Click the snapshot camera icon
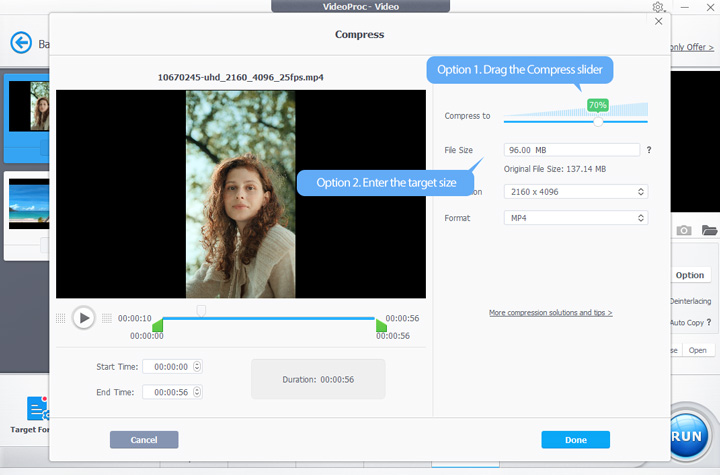The image size is (720, 475). 684,230
